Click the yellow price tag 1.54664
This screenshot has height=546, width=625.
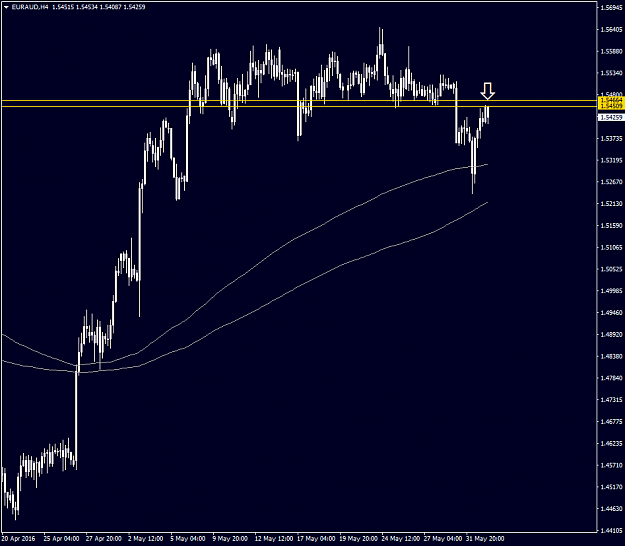click(611, 99)
